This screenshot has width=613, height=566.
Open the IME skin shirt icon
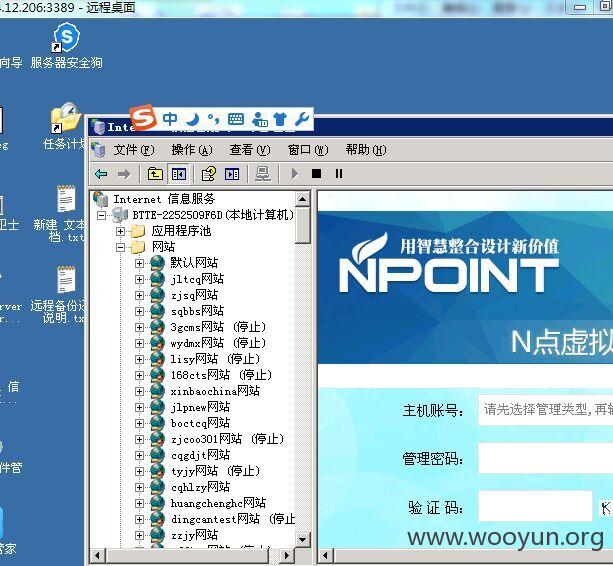tap(280, 119)
